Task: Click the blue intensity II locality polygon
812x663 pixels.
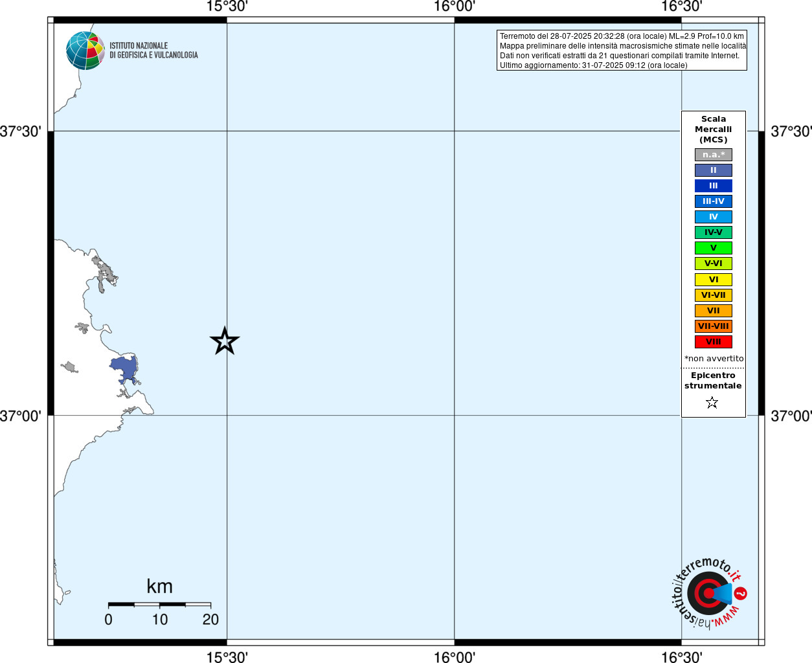Action: (124, 369)
